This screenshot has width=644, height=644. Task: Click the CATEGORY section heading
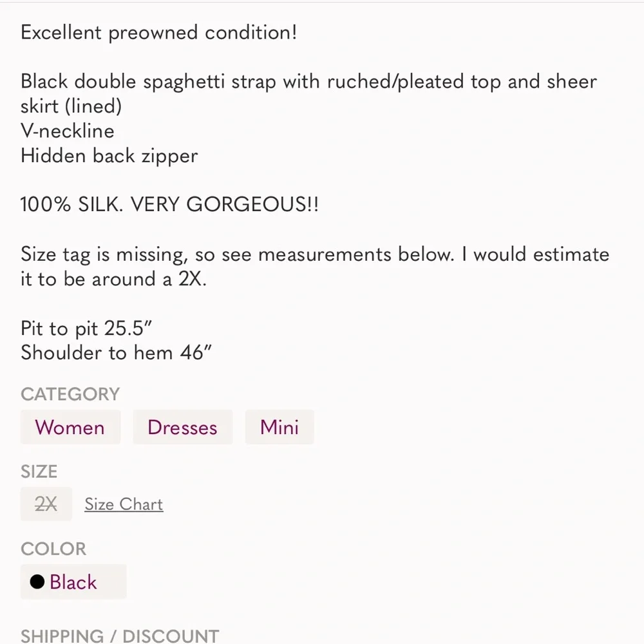70,394
